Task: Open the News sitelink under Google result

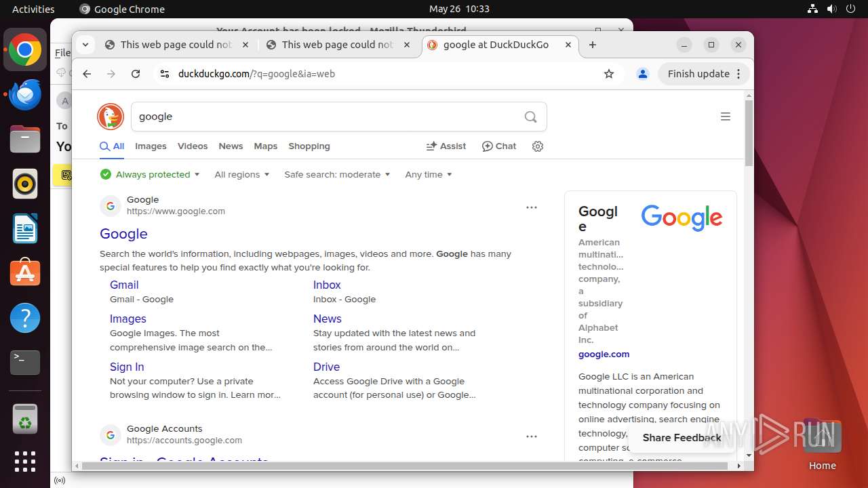Action: 328,319
